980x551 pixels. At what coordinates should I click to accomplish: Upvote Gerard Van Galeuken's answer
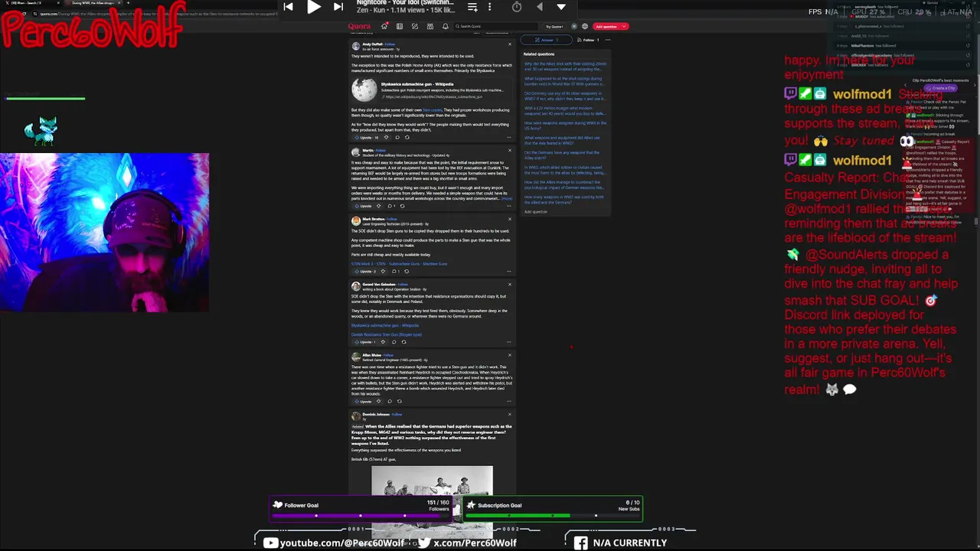(364, 342)
